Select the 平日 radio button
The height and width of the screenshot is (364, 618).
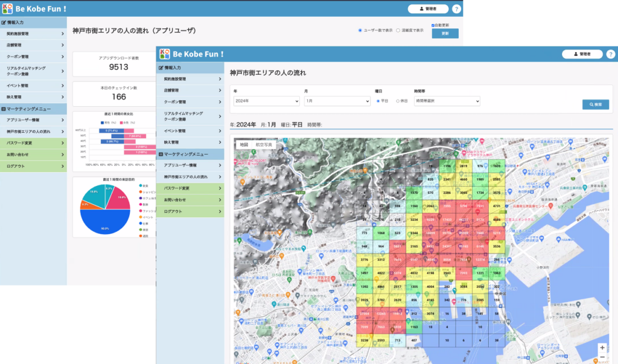pyautogui.click(x=378, y=101)
